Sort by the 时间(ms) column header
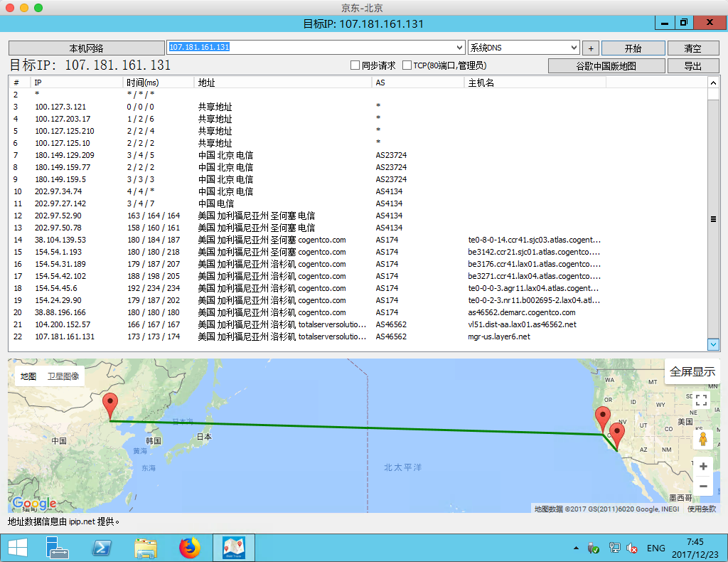Viewport: 728px width, 562px height. tap(159, 83)
